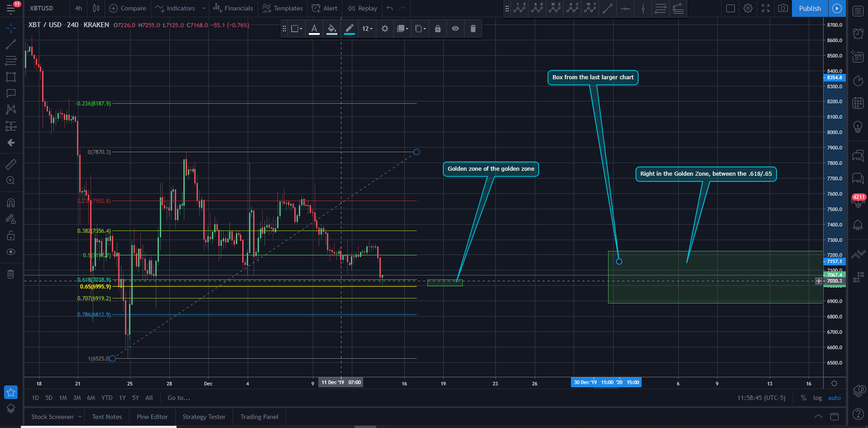Enable auto scale for price axis
The image size is (868, 428).
[x=834, y=398]
